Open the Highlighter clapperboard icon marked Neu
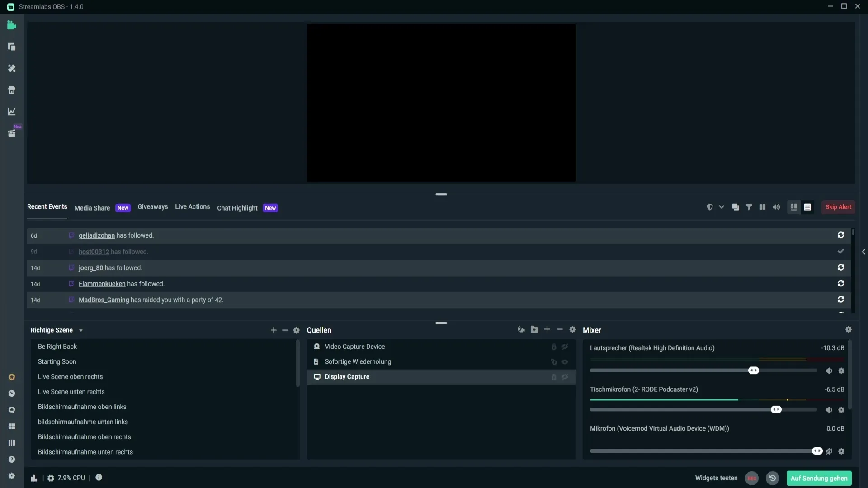The width and height of the screenshot is (868, 488). tap(12, 133)
